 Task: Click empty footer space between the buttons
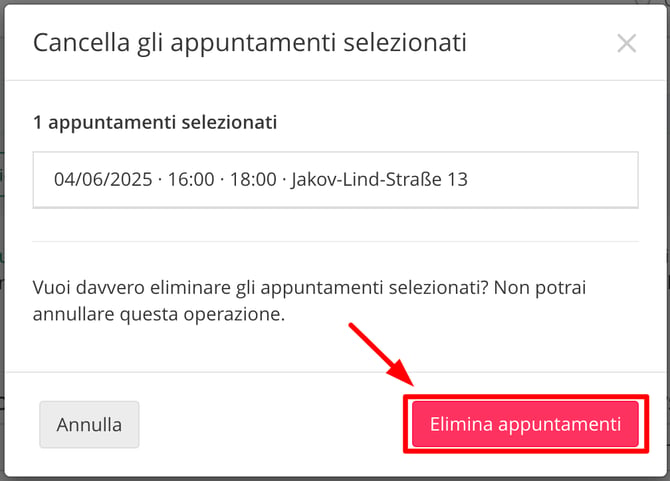(271, 425)
